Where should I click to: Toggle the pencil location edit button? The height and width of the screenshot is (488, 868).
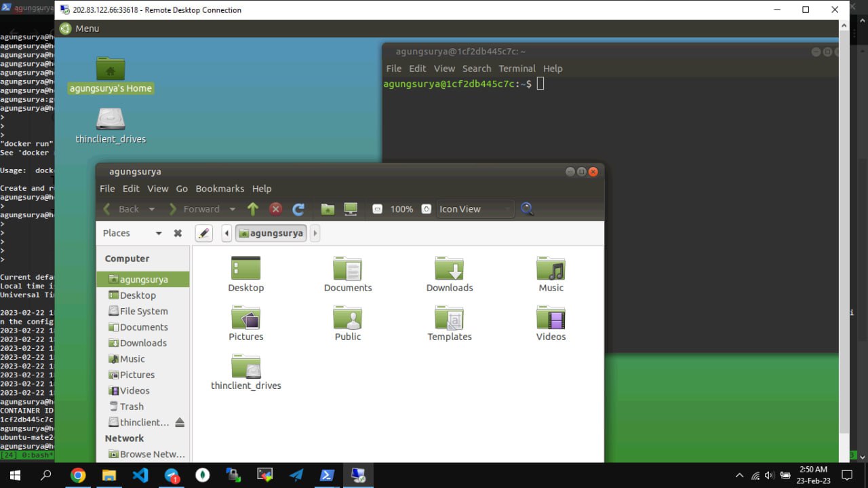pos(204,233)
